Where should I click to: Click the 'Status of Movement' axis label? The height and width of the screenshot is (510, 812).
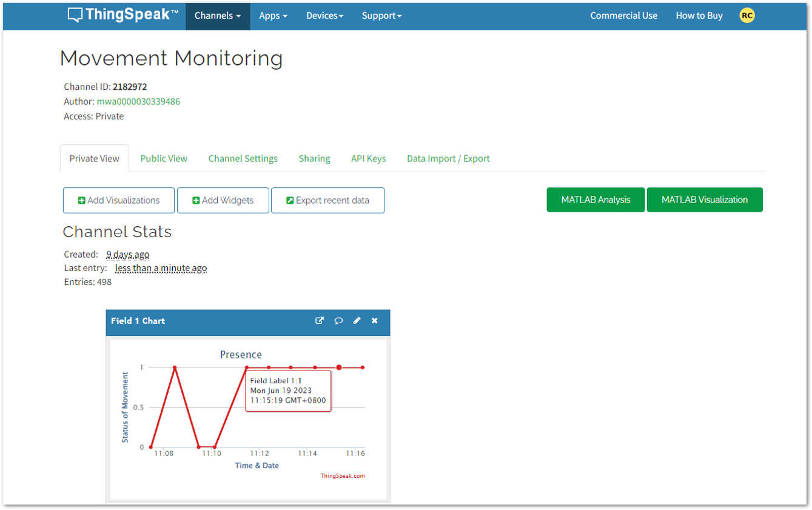126,408
